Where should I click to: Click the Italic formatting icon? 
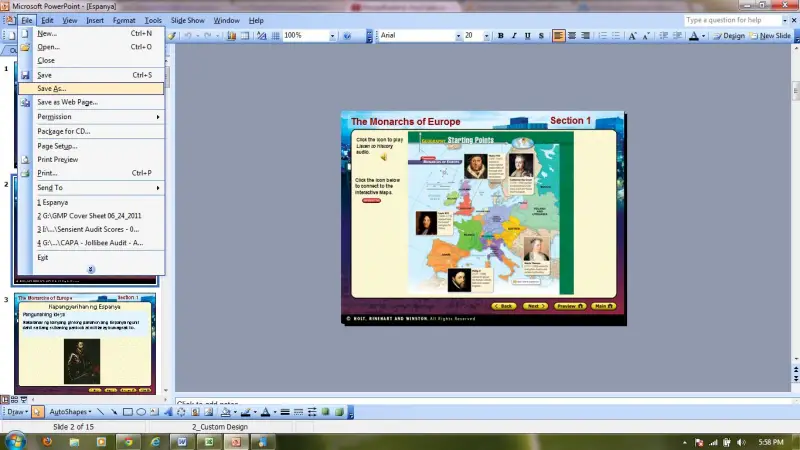(514, 35)
